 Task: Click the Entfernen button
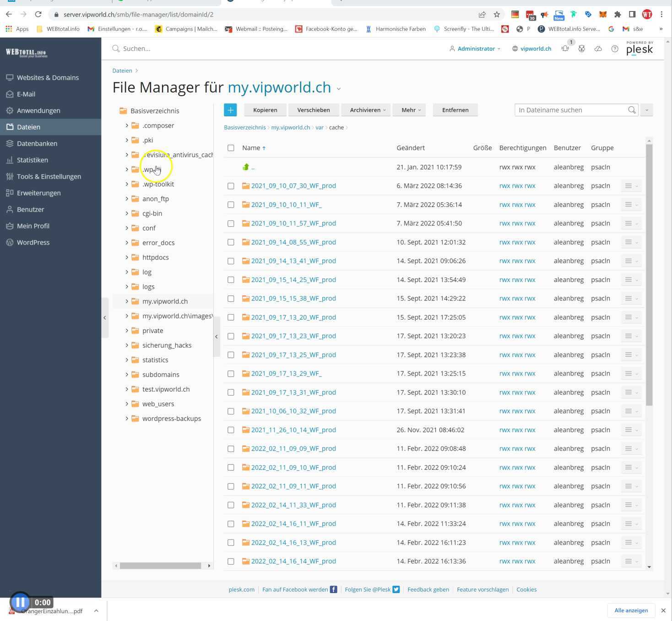pyautogui.click(x=455, y=110)
